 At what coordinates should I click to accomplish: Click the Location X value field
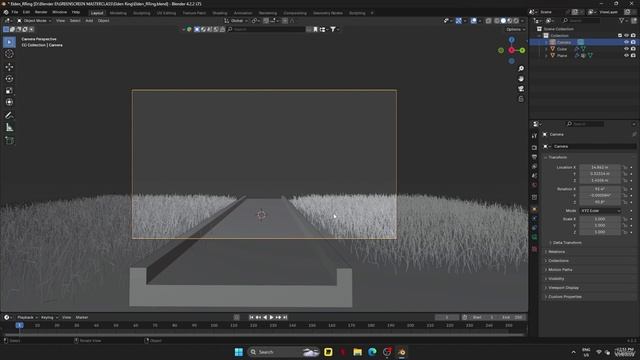(x=600, y=167)
